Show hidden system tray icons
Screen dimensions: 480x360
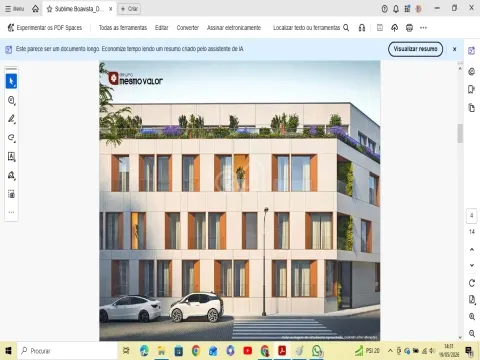click(390, 351)
